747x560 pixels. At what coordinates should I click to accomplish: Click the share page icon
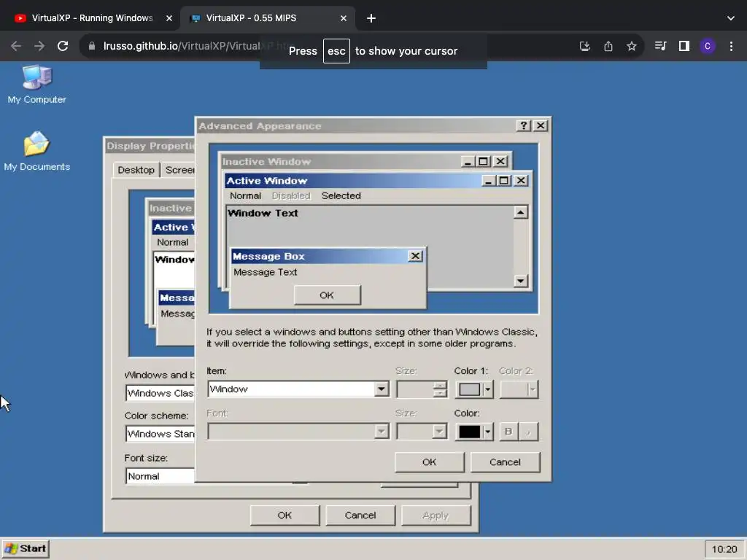[x=608, y=46]
